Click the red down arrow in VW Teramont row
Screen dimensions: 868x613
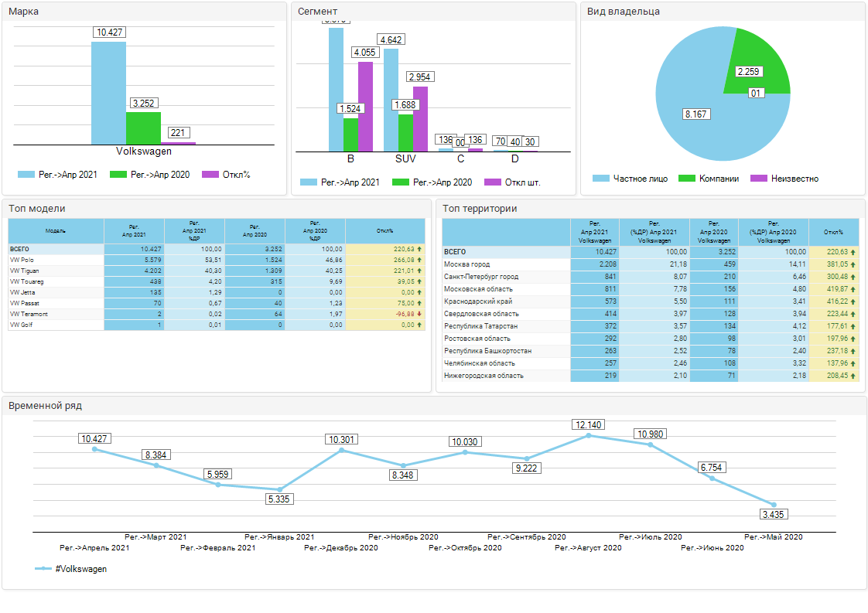coord(419,315)
